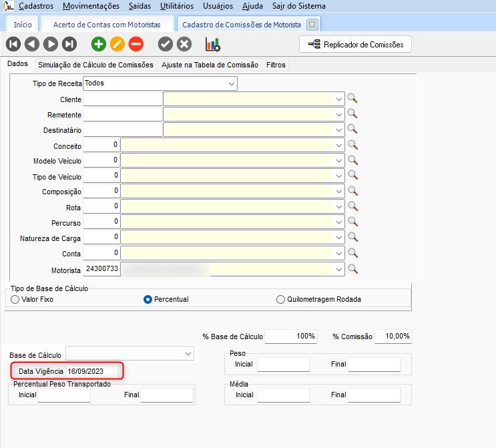Select the Quilometragem Rodada radio option

click(280, 299)
